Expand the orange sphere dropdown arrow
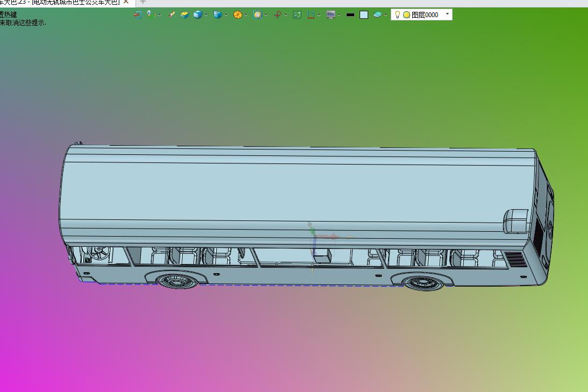Image resolution: width=588 pixels, height=392 pixels. coord(246,15)
